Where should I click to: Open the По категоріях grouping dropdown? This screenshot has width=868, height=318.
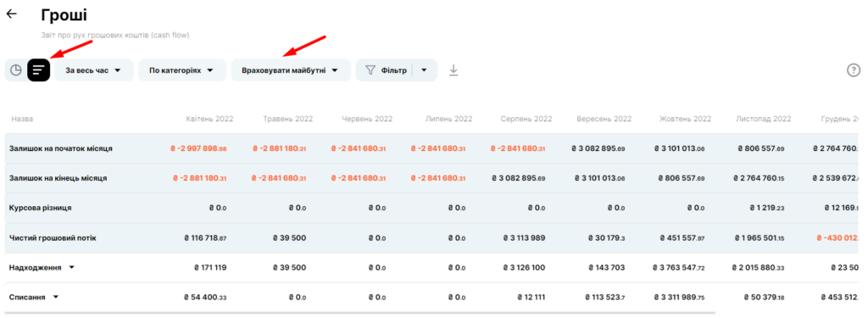[182, 70]
